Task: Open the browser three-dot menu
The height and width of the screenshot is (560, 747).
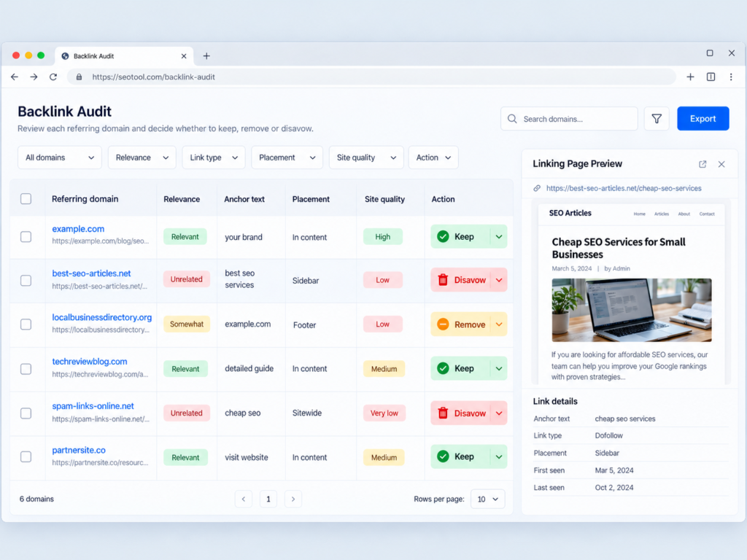Action: [x=731, y=77]
